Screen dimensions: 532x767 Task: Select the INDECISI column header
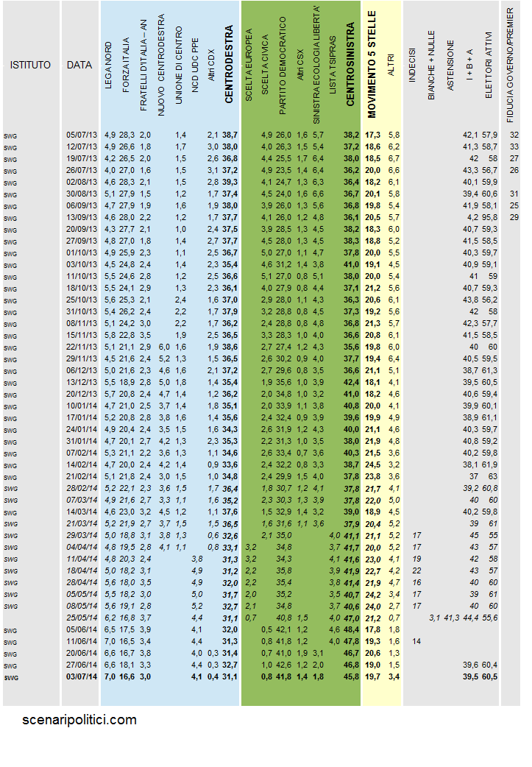[x=412, y=65]
